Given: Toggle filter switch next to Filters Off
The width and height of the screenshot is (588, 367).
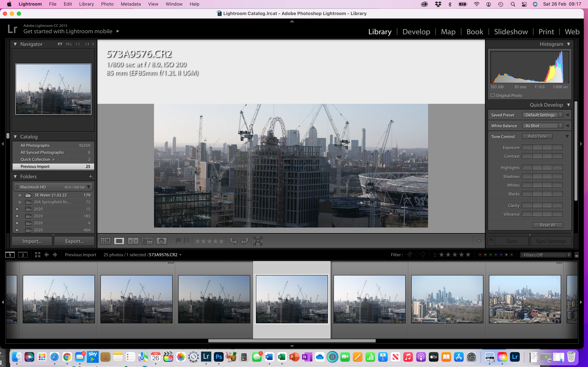Looking at the screenshot, I should tap(577, 255).
